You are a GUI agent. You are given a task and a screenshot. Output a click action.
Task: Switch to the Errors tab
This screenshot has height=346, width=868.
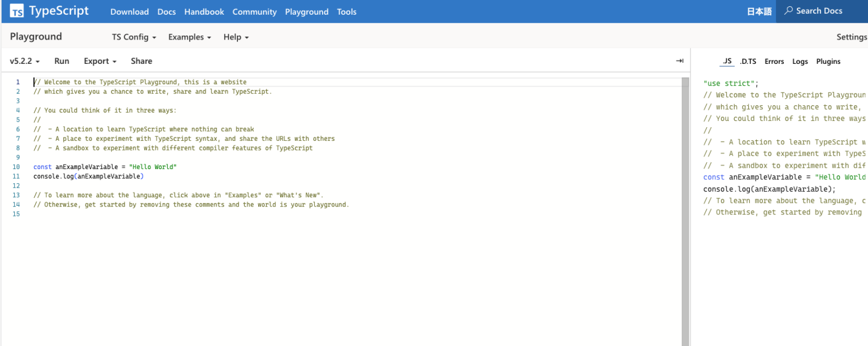(774, 62)
